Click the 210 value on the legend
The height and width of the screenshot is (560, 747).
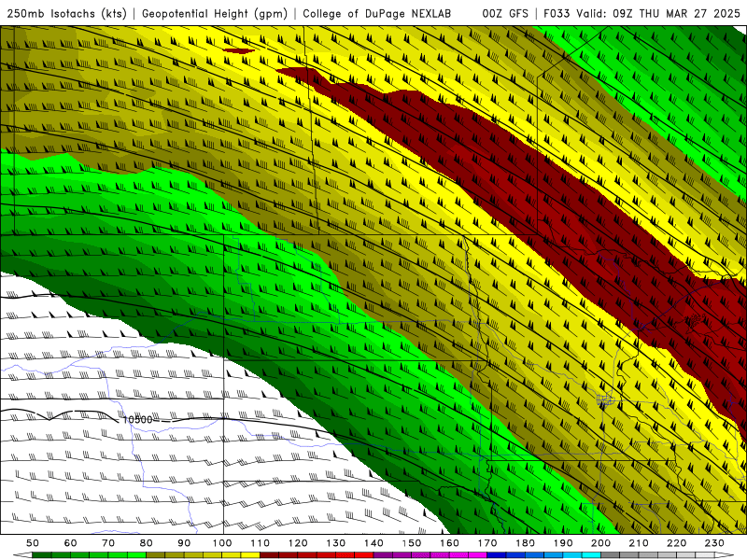click(x=639, y=543)
